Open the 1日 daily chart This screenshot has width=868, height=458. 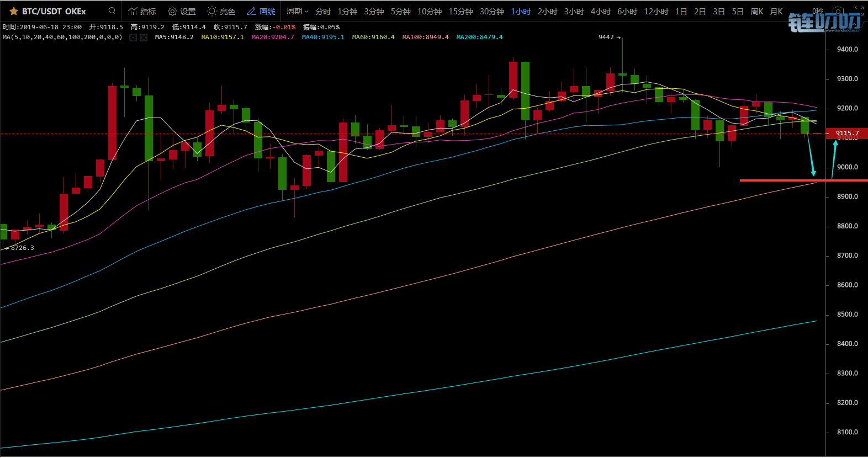(x=681, y=11)
